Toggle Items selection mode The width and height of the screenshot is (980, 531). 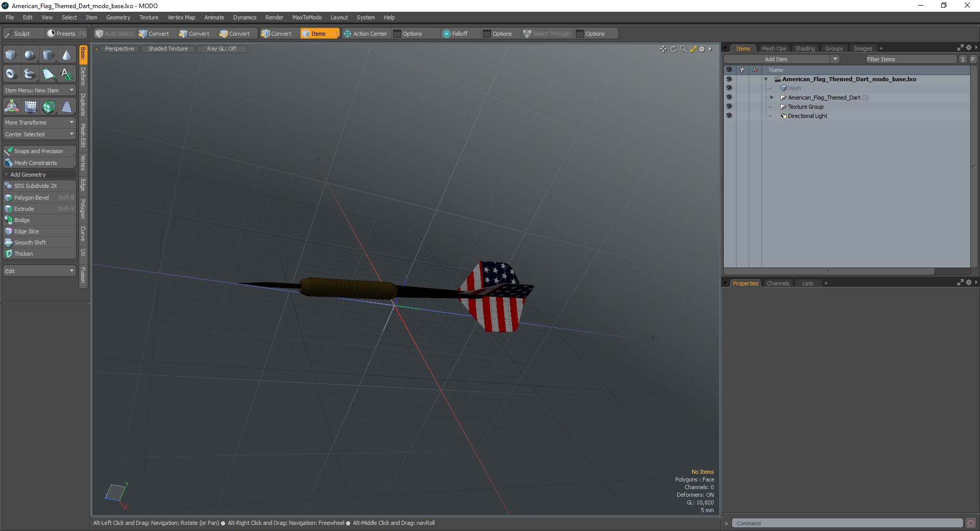319,34
